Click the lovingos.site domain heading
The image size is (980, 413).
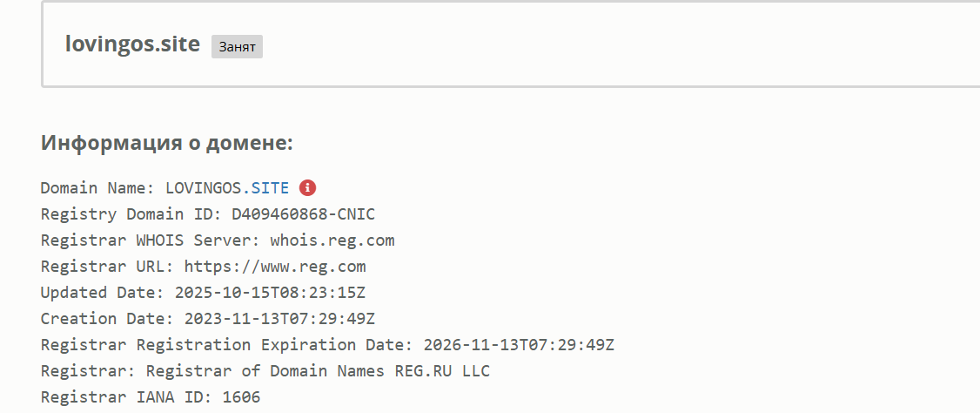[x=132, y=44]
